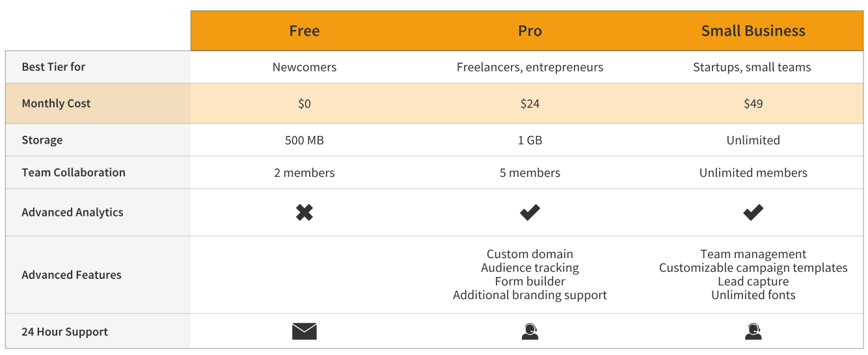
Task: Click the $0 Free price cell
Action: coord(305,103)
